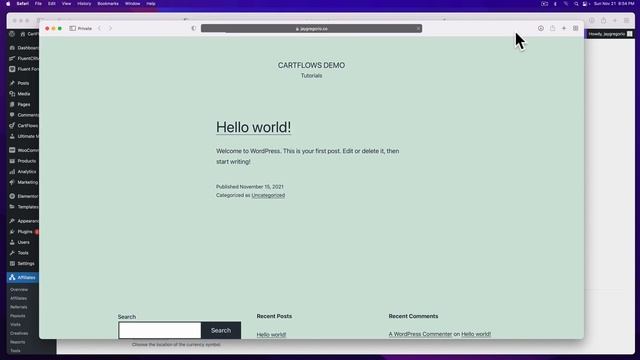Click the Plugins icon in sidebar

click(x=12, y=231)
